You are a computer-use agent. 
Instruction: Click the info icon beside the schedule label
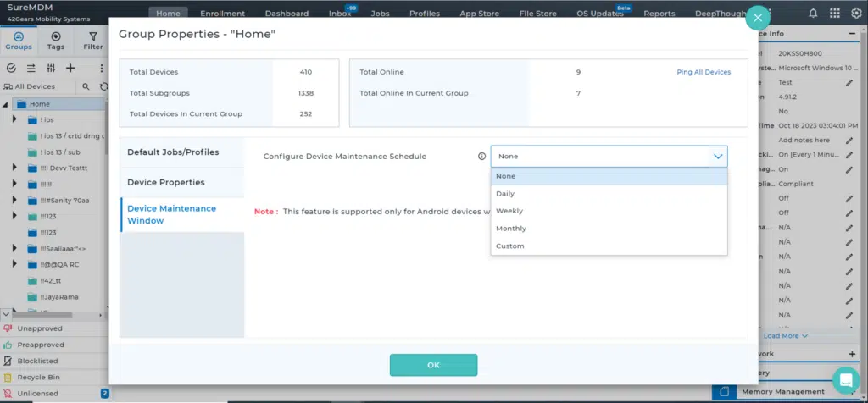pos(481,157)
